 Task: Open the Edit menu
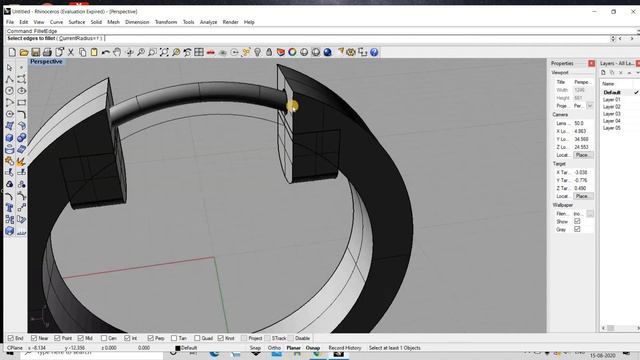click(24, 22)
